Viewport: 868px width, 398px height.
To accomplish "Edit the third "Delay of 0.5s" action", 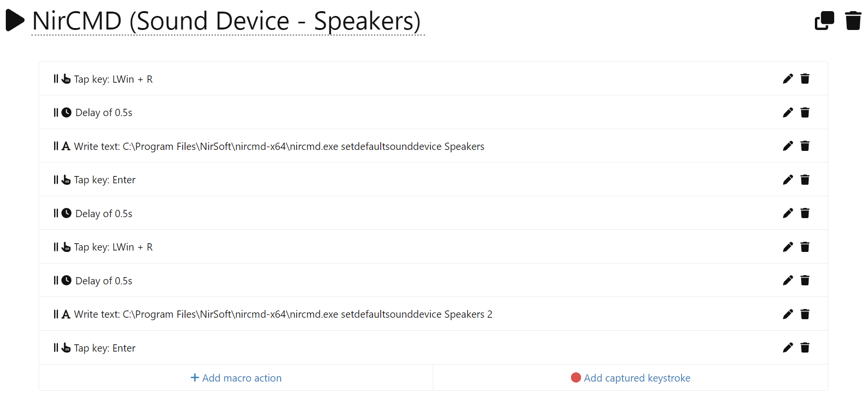I will [x=788, y=280].
